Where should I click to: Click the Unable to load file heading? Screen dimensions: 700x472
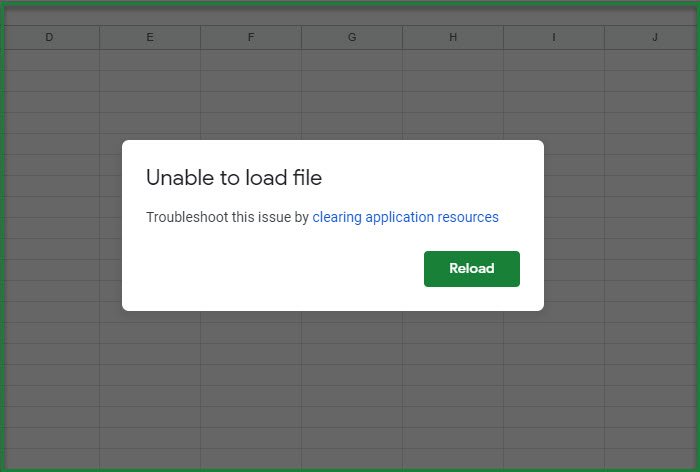[x=234, y=178]
